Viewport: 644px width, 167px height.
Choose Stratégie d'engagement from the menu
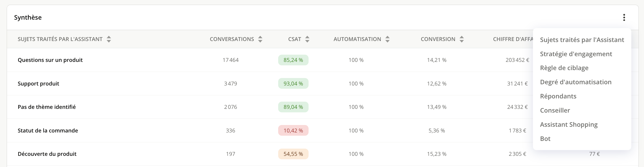(576, 54)
